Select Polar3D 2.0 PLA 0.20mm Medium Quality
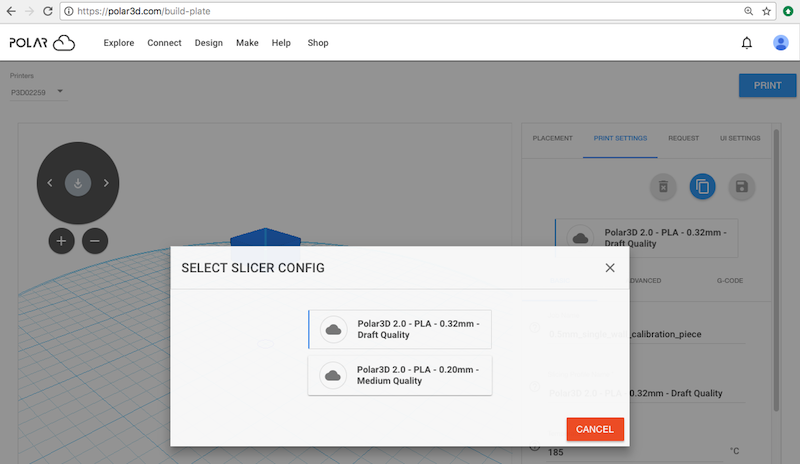800x464 pixels. click(x=400, y=375)
